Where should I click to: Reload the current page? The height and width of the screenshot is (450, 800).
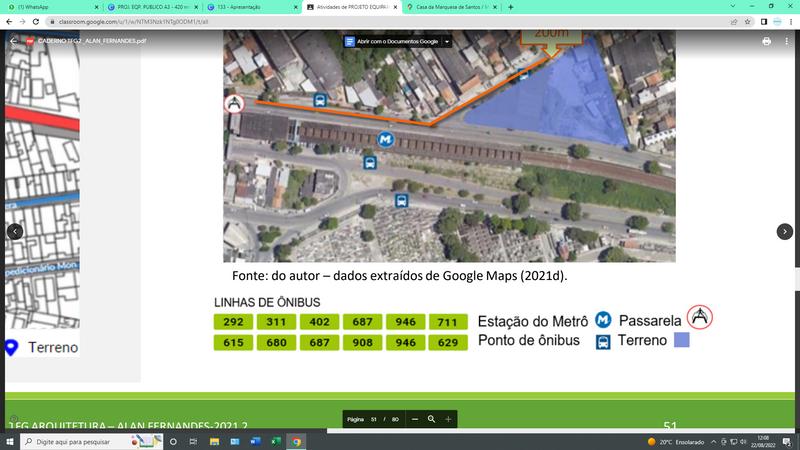(36, 21)
